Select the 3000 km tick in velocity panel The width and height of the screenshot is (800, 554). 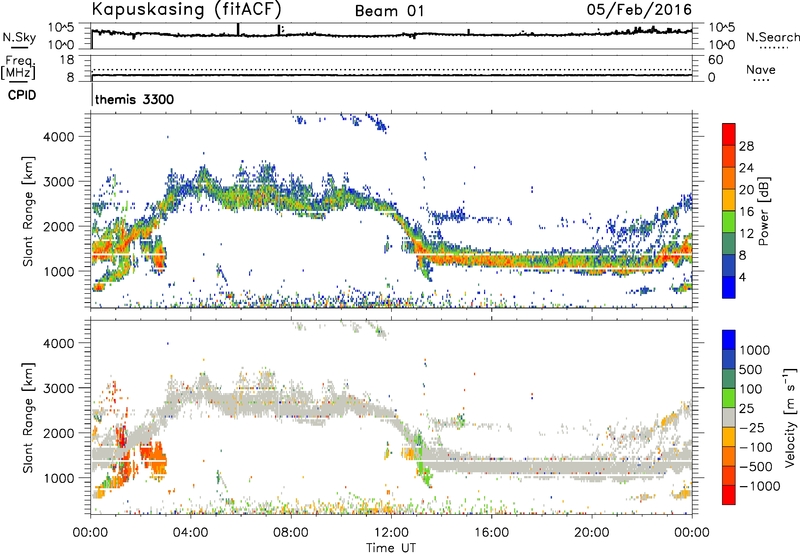click(58, 388)
